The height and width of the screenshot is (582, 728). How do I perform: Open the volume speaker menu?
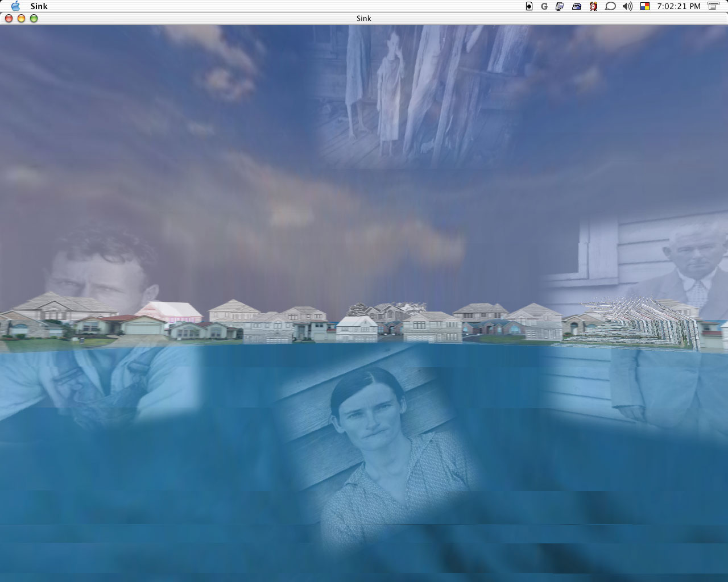[627, 6]
